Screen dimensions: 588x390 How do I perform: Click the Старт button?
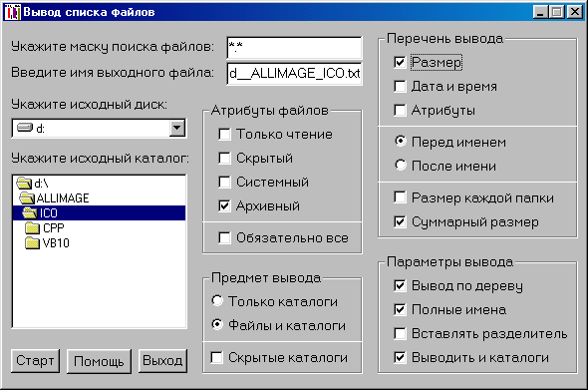coord(35,361)
